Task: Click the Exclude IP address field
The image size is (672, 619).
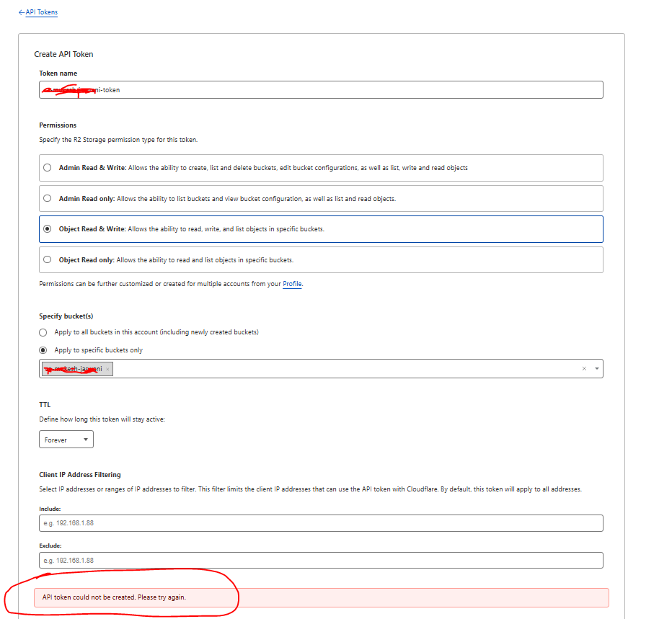Action: [321, 561]
